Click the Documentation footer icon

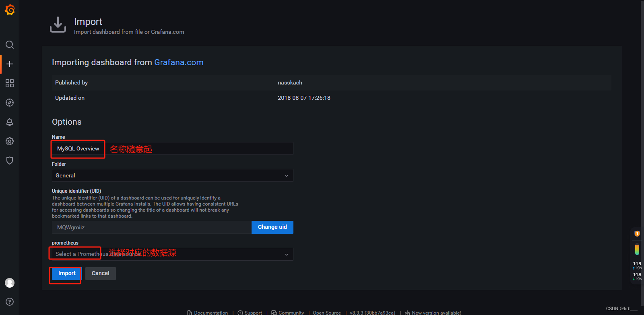pyautogui.click(x=190, y=313)
